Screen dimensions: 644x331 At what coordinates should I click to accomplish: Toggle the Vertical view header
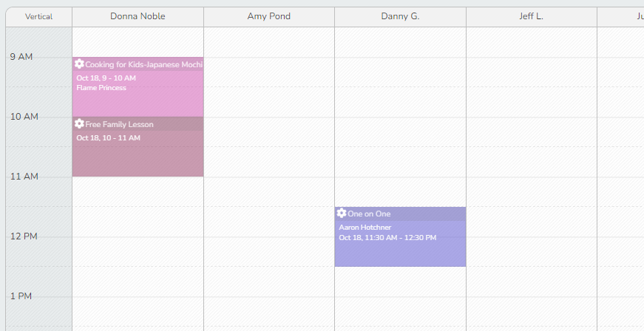[38, 16]
